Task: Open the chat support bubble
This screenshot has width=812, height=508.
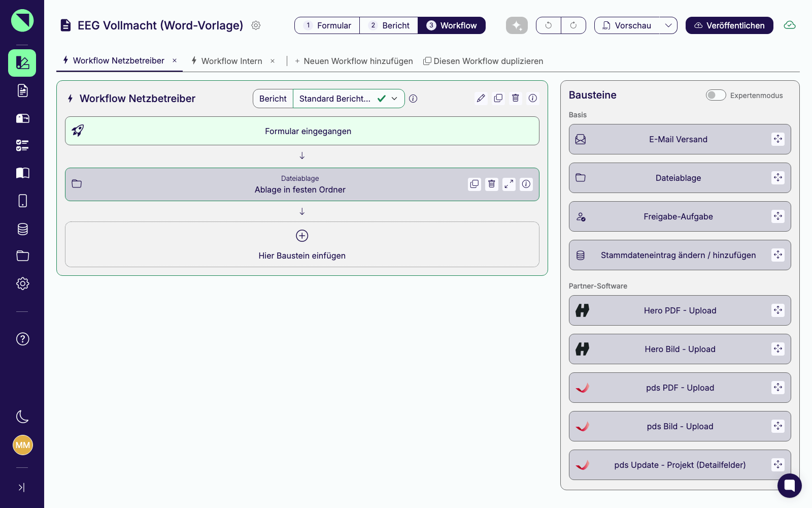Action: point(789,486)
